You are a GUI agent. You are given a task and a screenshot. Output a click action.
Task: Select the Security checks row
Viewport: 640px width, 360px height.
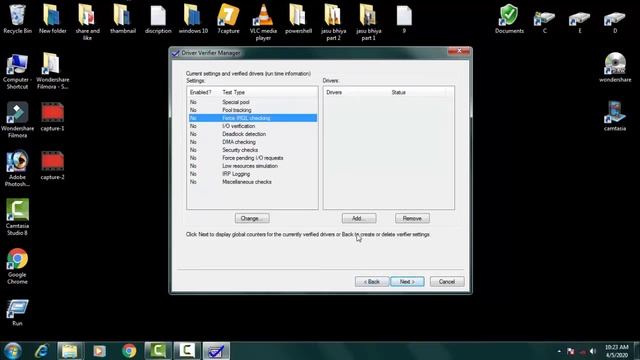pos(252,150)
